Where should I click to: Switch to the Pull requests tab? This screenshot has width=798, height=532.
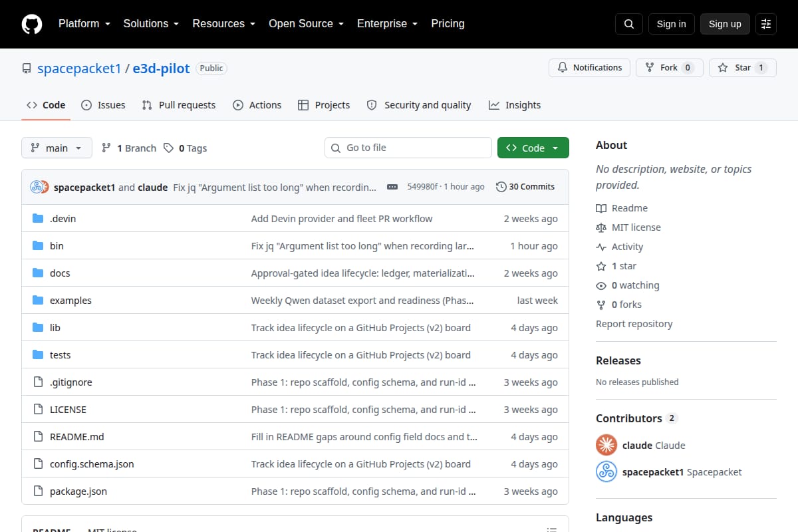179,105
